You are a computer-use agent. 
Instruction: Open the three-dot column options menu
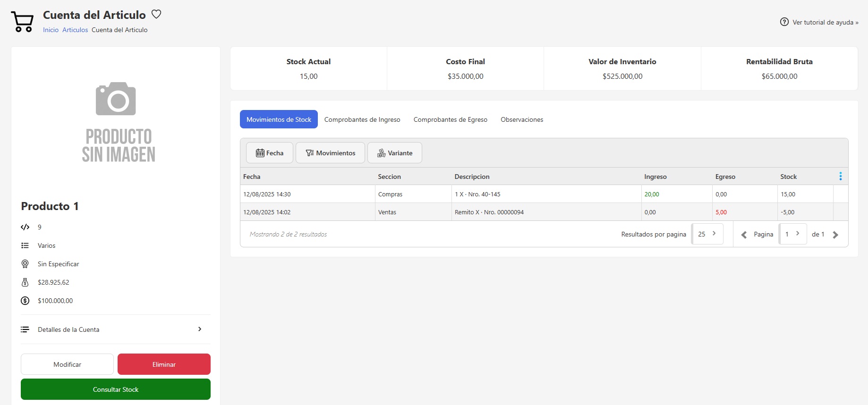point(840,176)
